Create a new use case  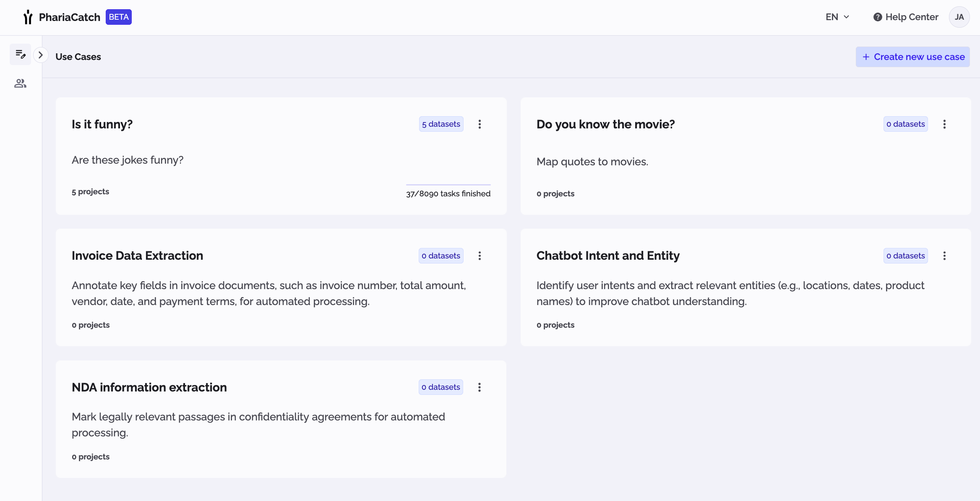point(913,57)
